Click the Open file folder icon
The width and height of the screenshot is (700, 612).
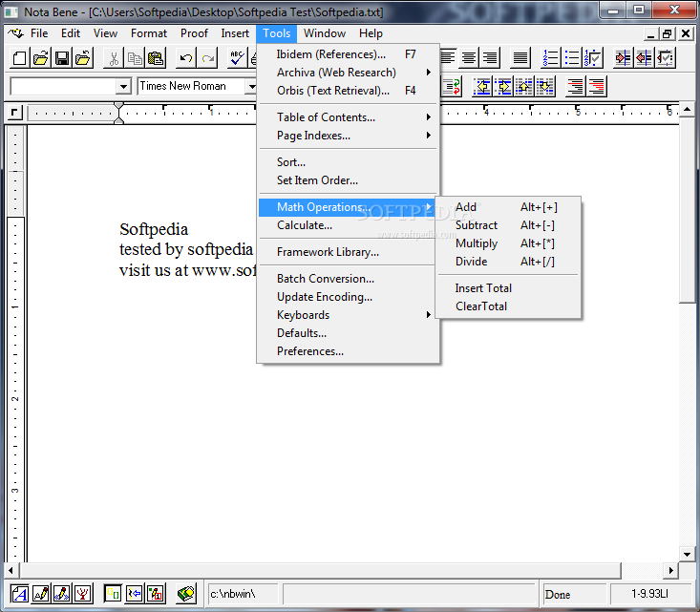[41, 58]
